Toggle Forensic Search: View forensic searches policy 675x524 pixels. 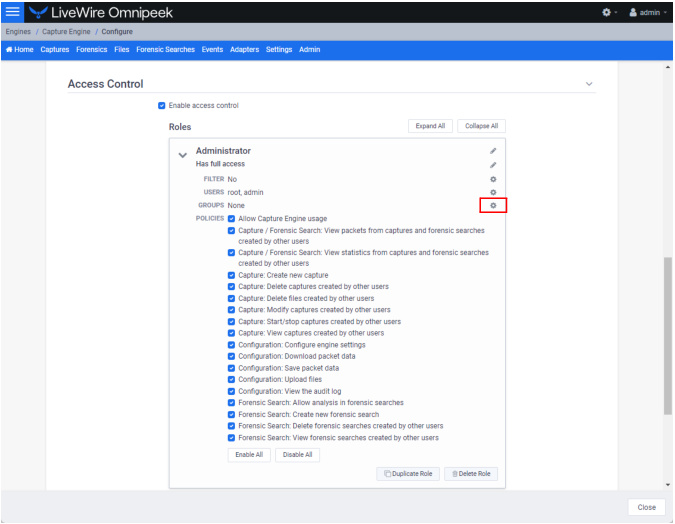click(x=231, y=438)
